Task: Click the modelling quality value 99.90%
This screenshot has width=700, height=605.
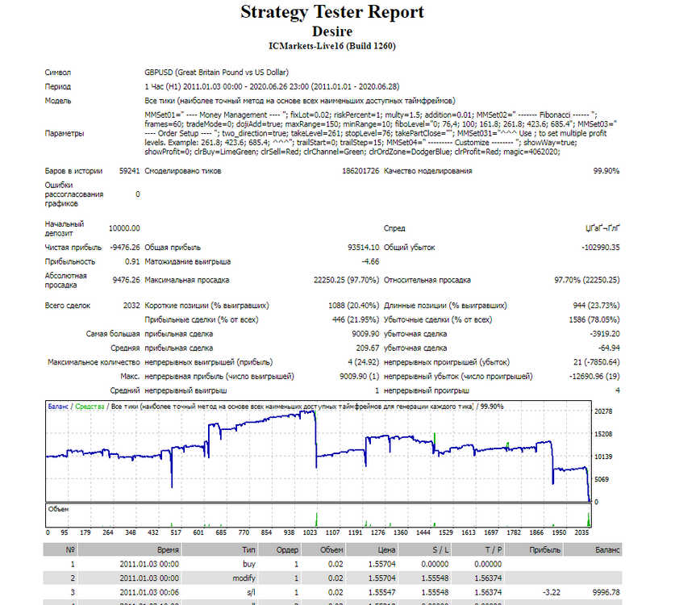Action: (606, 171)
